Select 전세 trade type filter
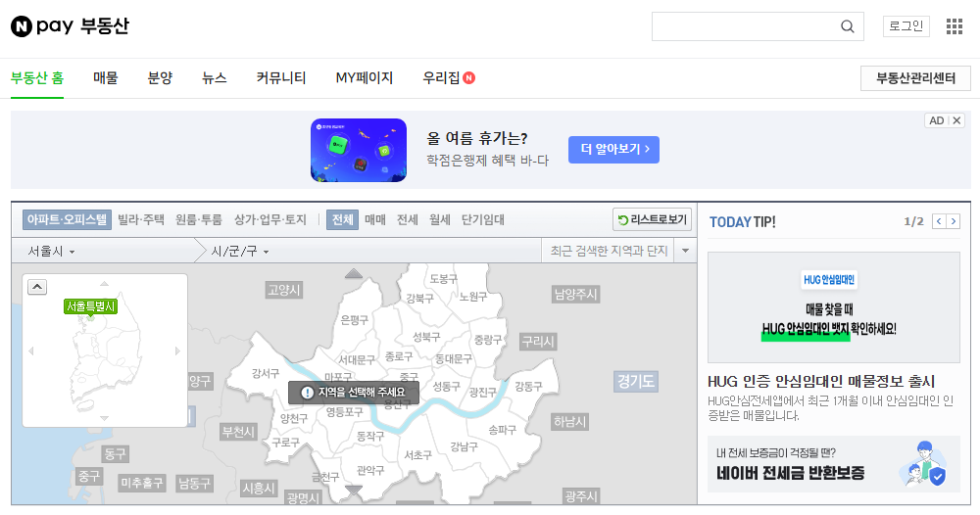This screenshot has height=515, width=980. pos(408,219)
